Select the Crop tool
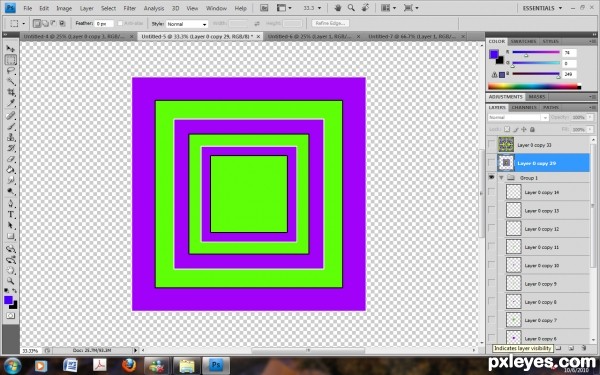This screenshot has width=600, height=375. point(11,92)
